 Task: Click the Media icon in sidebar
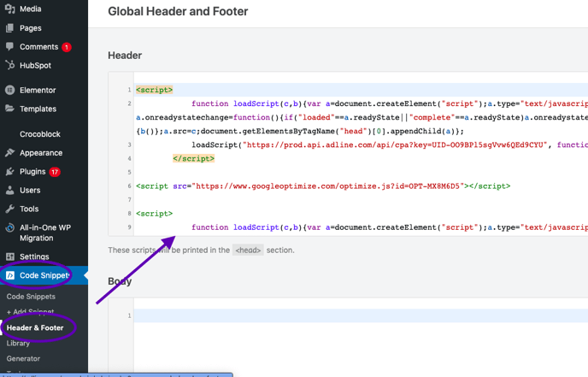point(10,9)
